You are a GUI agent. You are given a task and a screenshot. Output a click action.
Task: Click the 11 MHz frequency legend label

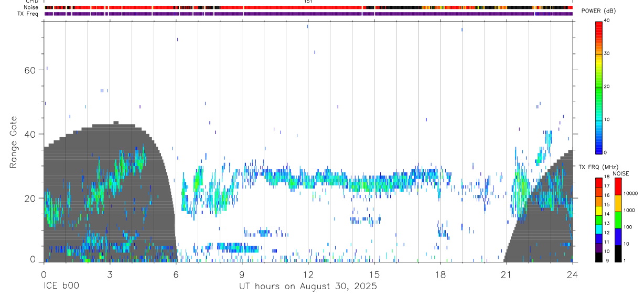click(607, 243)
